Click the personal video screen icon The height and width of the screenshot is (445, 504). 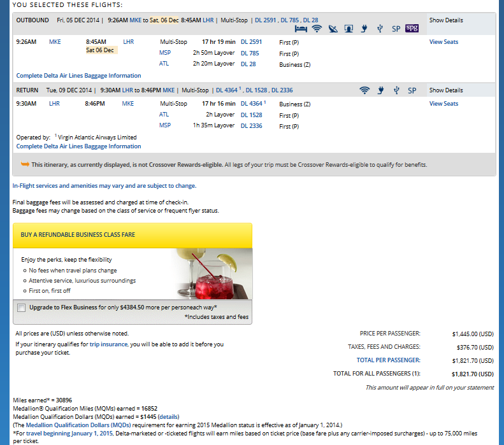(349, 29)
